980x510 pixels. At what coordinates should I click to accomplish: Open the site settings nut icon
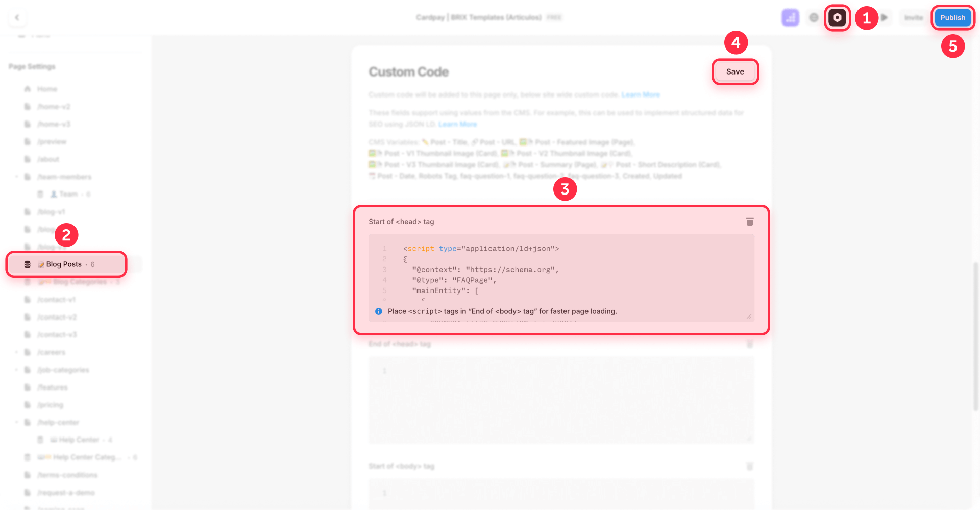click(837, 17)
